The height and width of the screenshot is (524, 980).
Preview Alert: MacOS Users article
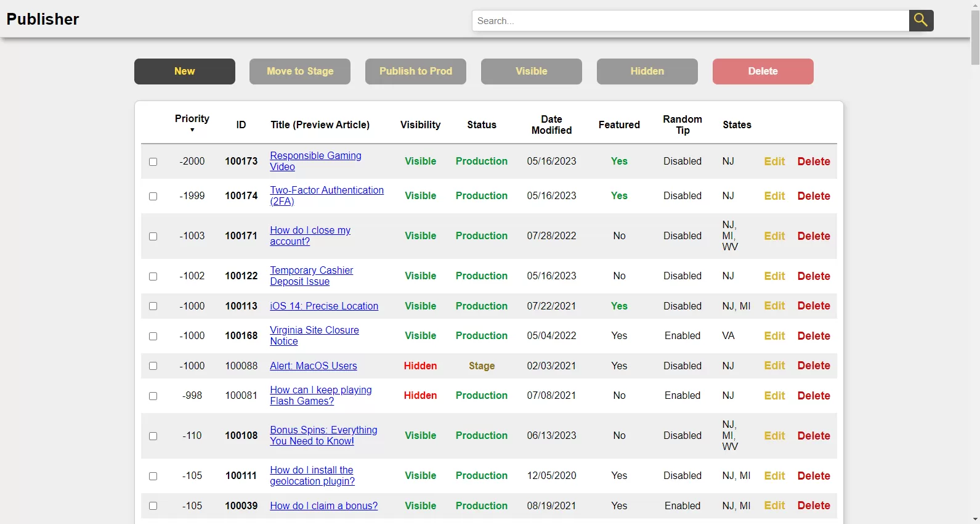pyautogui.click(x=313, y=366)
